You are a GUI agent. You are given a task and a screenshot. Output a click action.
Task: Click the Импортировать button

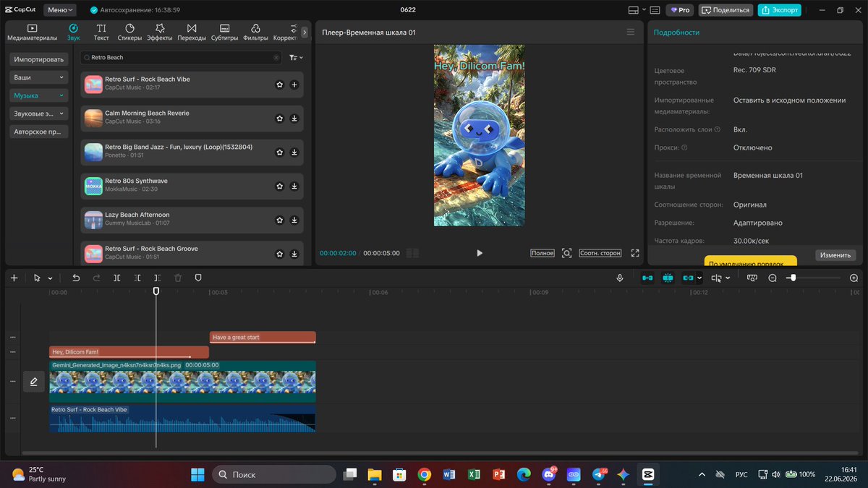pos(39,59)
